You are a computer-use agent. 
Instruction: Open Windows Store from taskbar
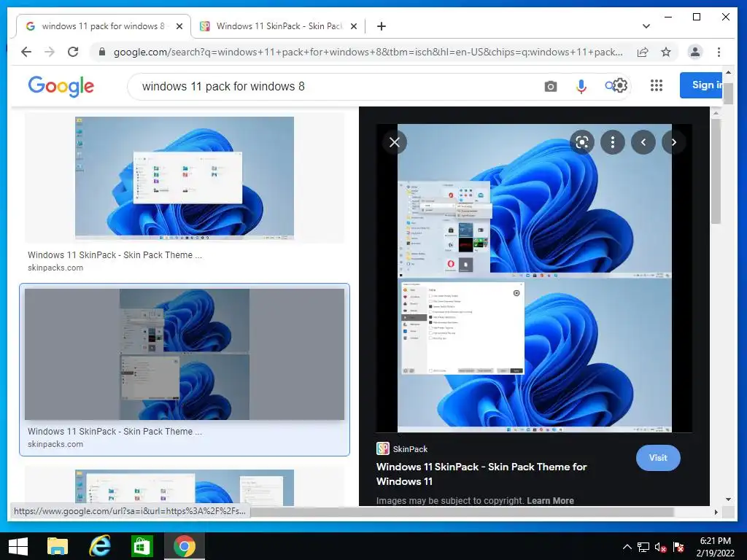coord(142,547)
